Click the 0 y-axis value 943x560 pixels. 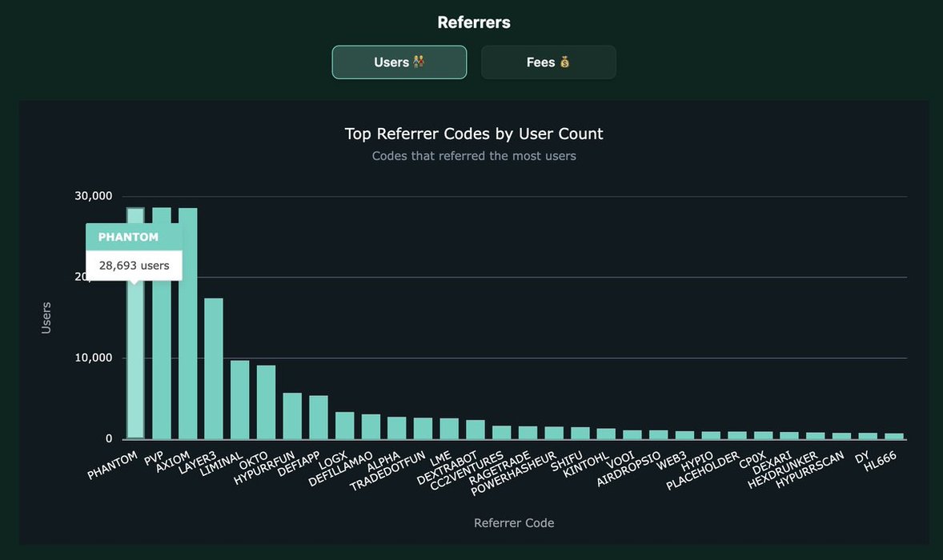tap(109, 438)
